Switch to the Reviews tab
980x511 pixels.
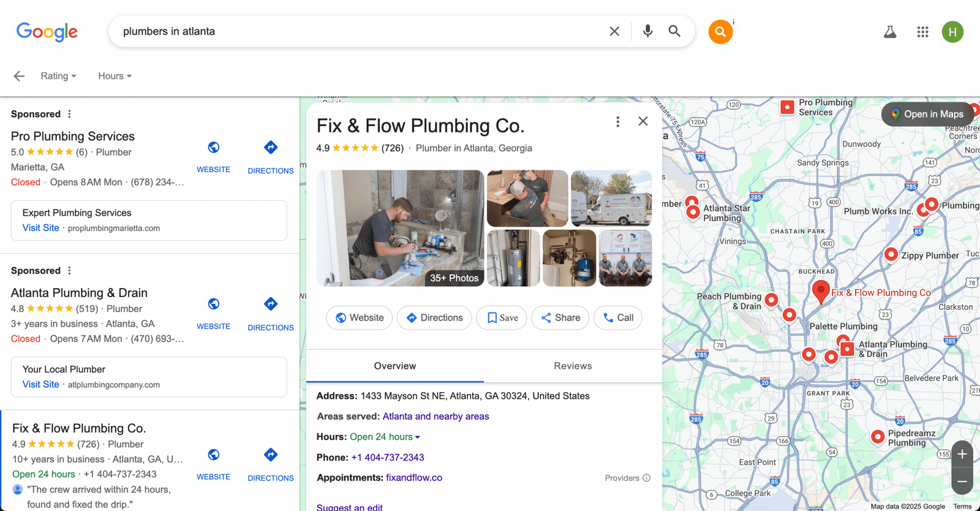pos(573,366)
